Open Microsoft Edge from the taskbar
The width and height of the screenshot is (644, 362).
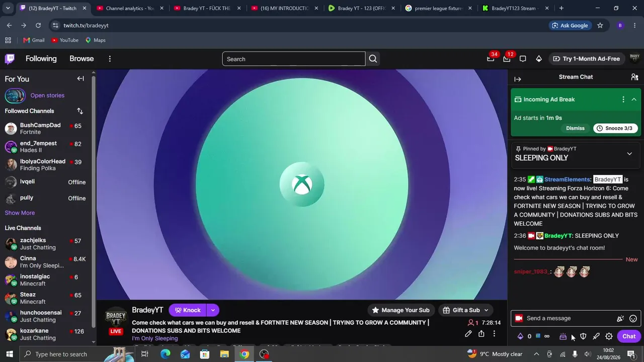pos(166,354)
